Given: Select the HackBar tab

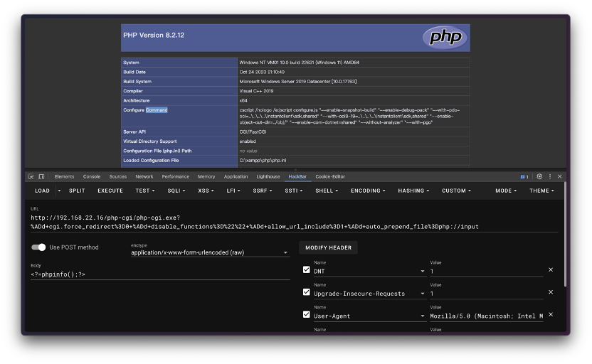Looking at the screenshot, I should (x=297, y=176).
